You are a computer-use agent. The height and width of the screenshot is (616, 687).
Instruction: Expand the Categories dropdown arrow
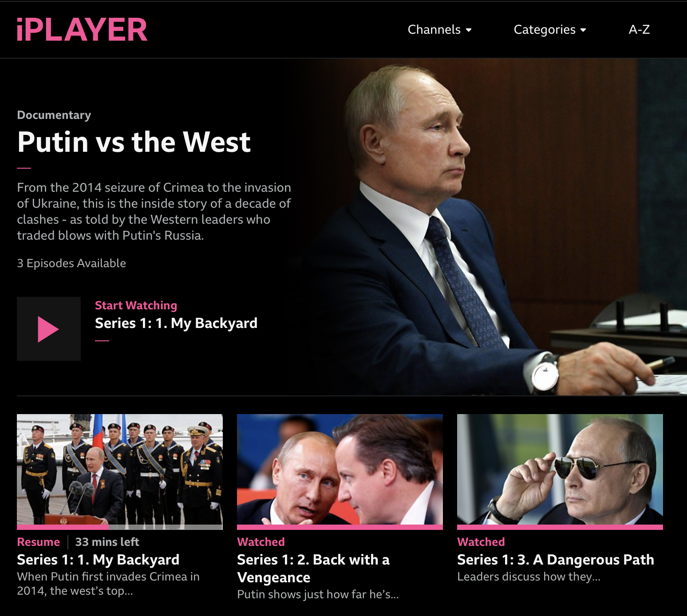point(583,30)
